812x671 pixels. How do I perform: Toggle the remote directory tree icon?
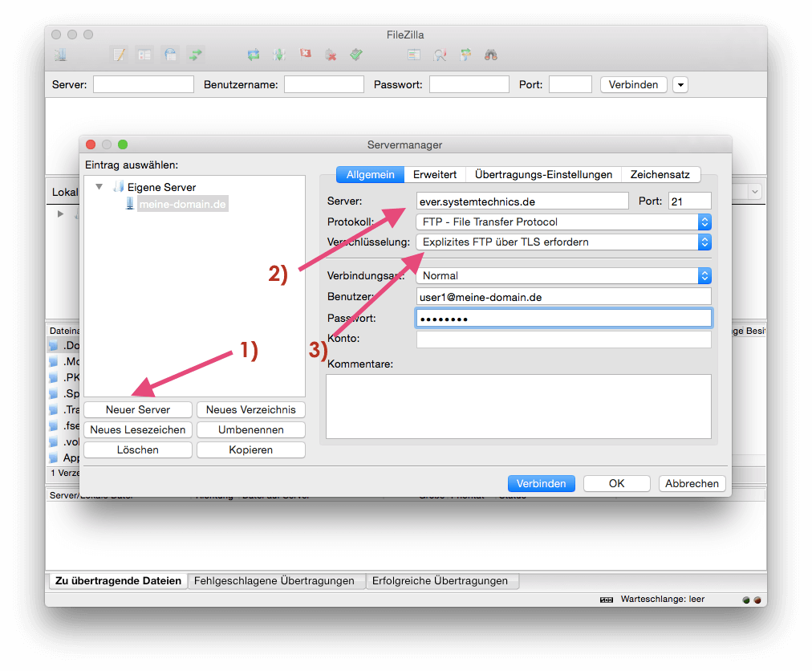click(x=170, y=55)
